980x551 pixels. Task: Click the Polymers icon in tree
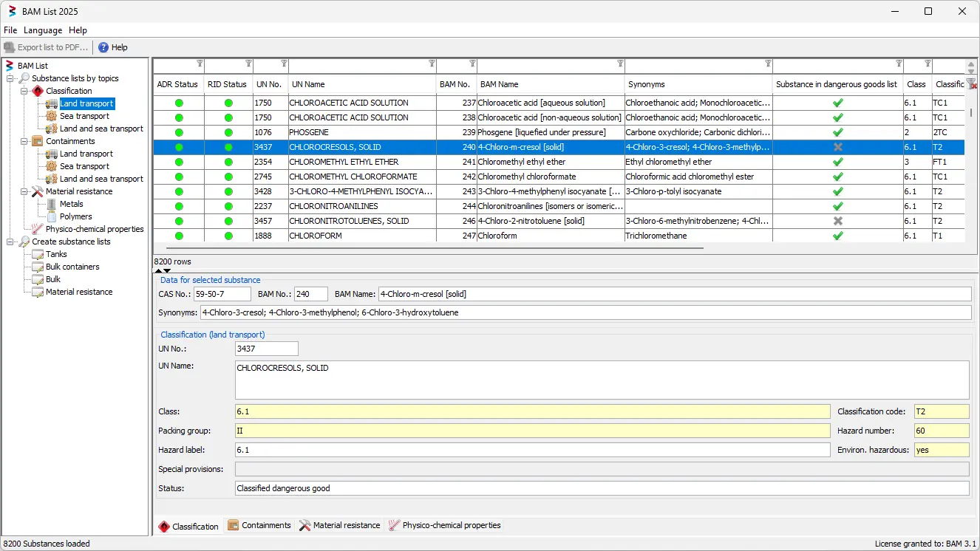tap(52, 216)
